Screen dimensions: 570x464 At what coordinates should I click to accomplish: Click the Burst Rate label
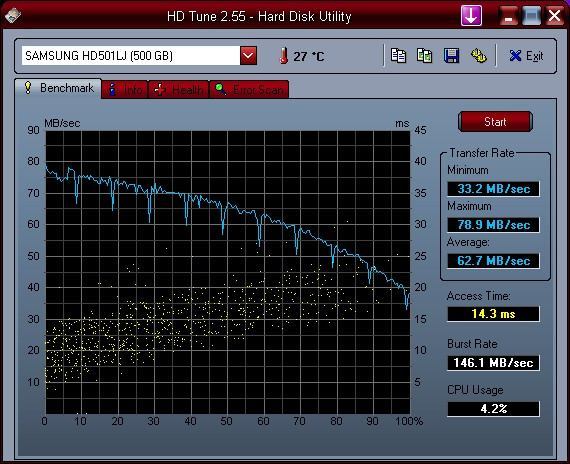tap(472, 344)
